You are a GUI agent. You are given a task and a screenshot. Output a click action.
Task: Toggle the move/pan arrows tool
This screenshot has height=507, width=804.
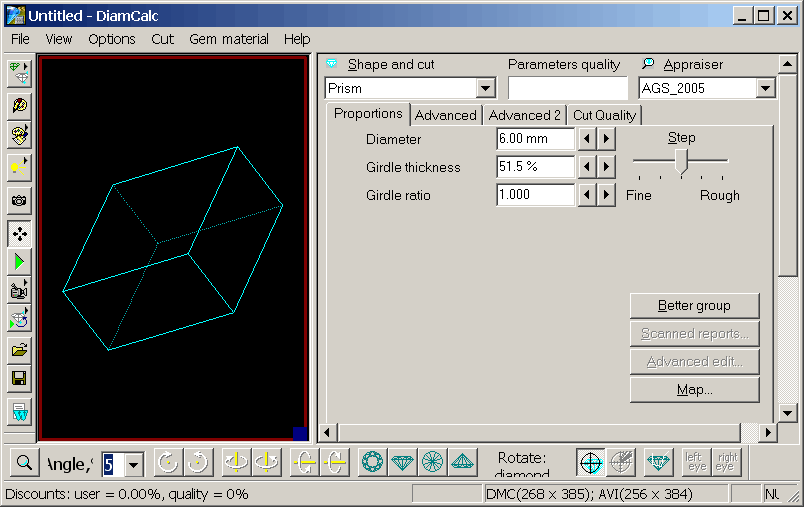point(19,234)
